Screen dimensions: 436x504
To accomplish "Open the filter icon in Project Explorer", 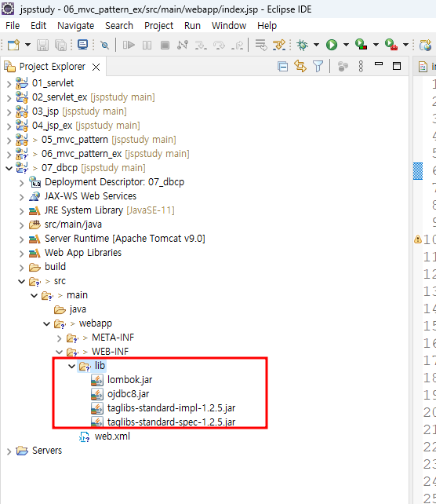I will [318, 67].
